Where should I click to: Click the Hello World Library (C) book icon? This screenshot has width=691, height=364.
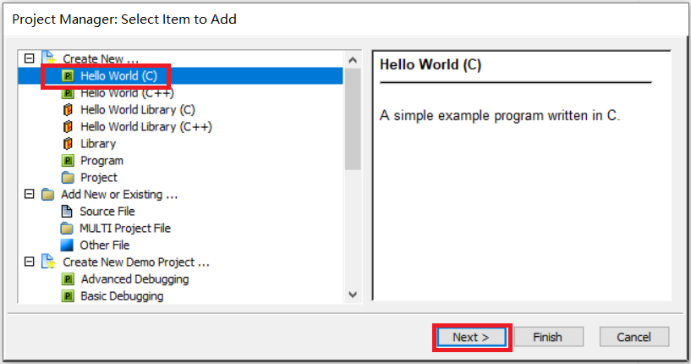[67, 110]
